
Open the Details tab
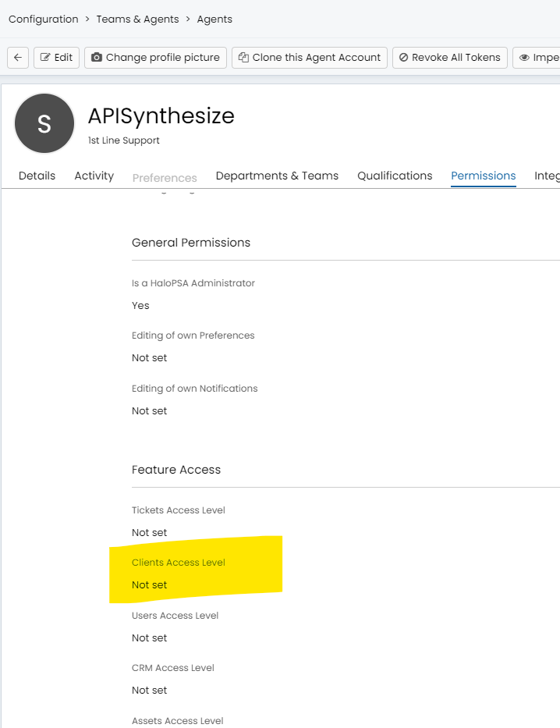(37, 176)
